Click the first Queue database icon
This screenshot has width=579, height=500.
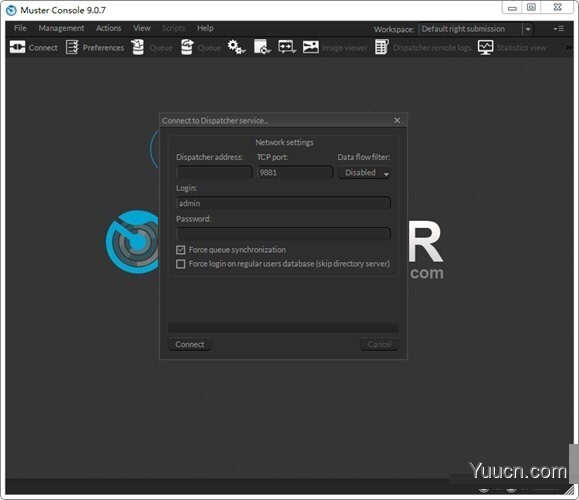point(138,47)
